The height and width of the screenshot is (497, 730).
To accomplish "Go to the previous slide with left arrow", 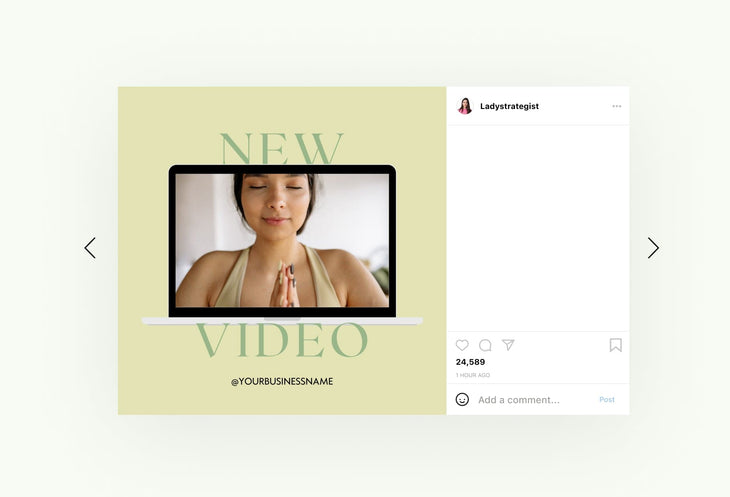I will point(90,248).
